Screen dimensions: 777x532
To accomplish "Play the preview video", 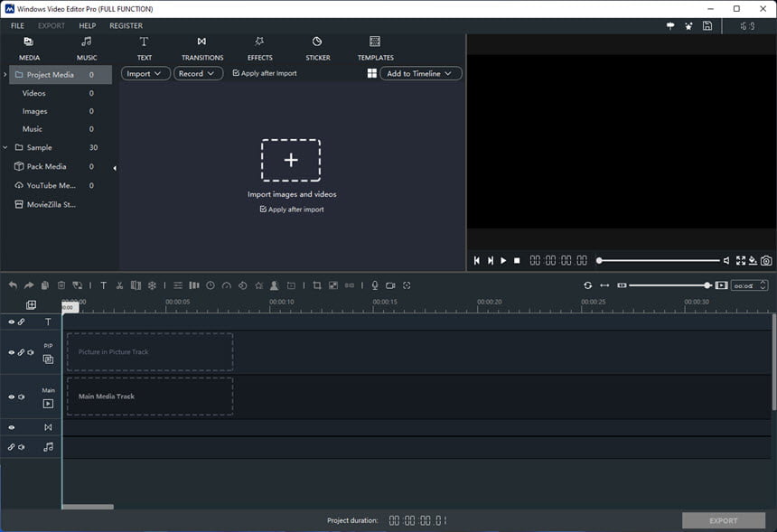I will point(503,260).
